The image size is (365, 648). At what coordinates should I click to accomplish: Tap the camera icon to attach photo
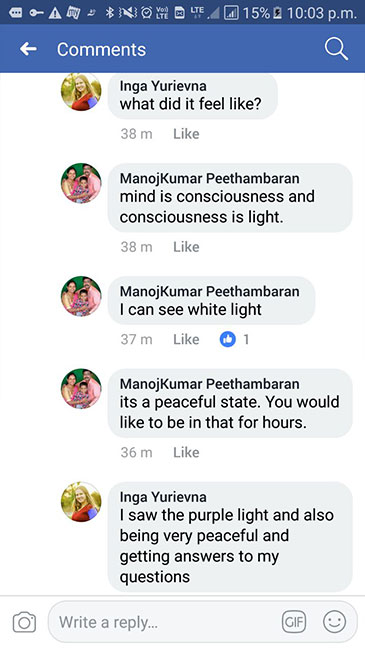point(24,622)
